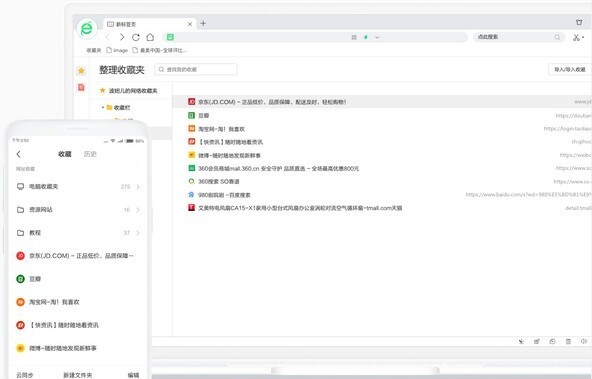Select the yellow star favorites sidebar icon
Viewport: 592px width, 379px height.
tap(81, 71)
